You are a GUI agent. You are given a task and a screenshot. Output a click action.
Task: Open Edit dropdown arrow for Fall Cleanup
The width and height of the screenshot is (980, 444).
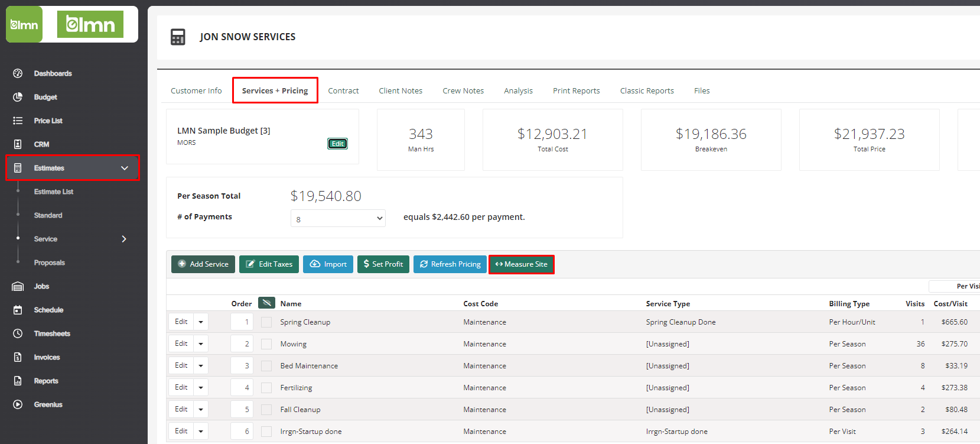click(201, 410)
